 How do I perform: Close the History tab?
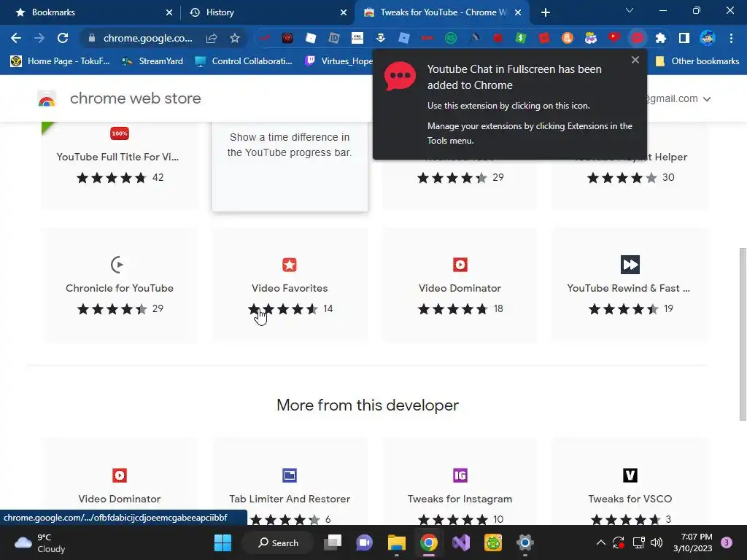pos(344,12)
